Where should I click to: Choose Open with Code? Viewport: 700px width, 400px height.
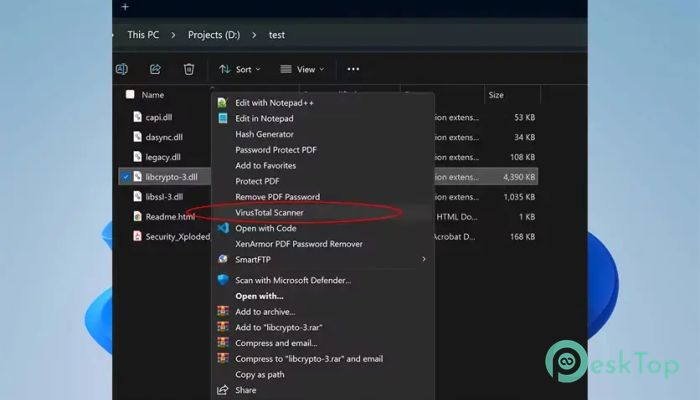tap(266, 228)
